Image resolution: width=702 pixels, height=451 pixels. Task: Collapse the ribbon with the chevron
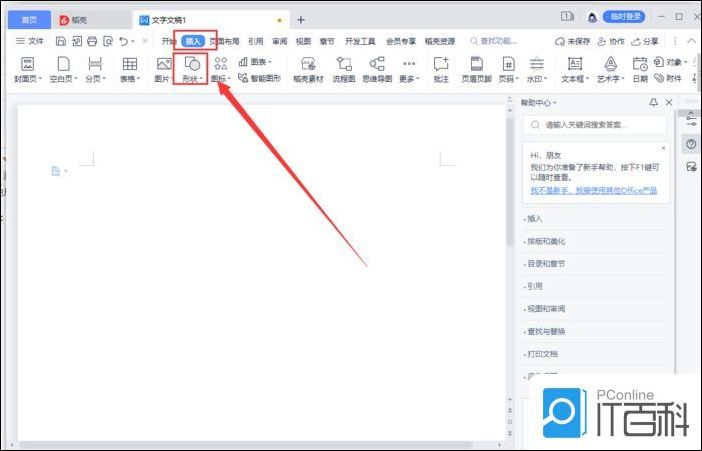click(692, 41)
